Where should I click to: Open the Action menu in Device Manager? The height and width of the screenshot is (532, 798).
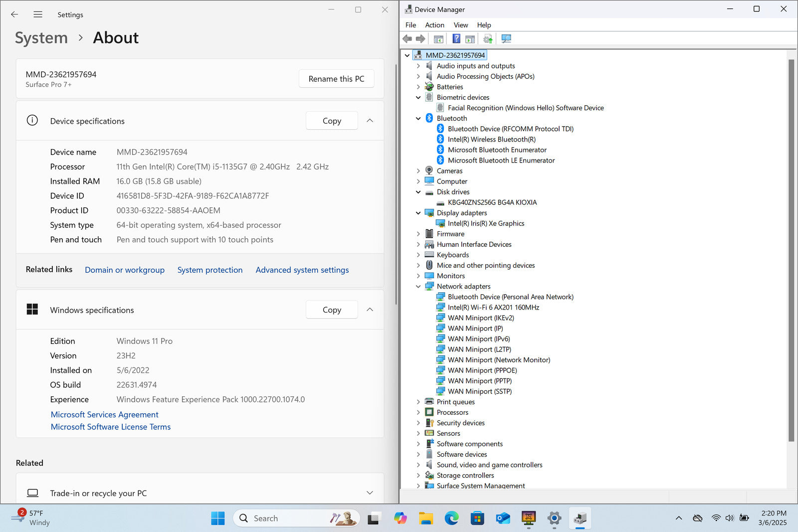pyautogui.click(x=434, y=25)
